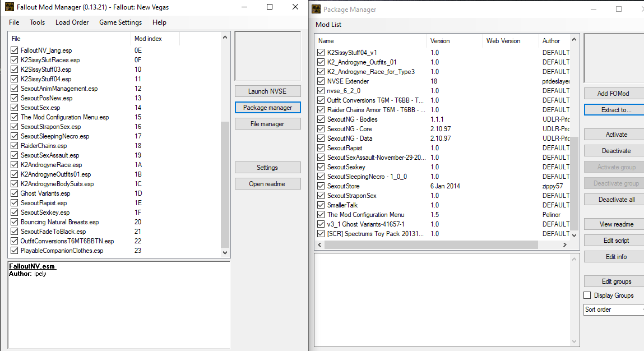Viewport: 644px width, 351px height.
Task: Open the Game Settings menu
Action: click(121, 22)
